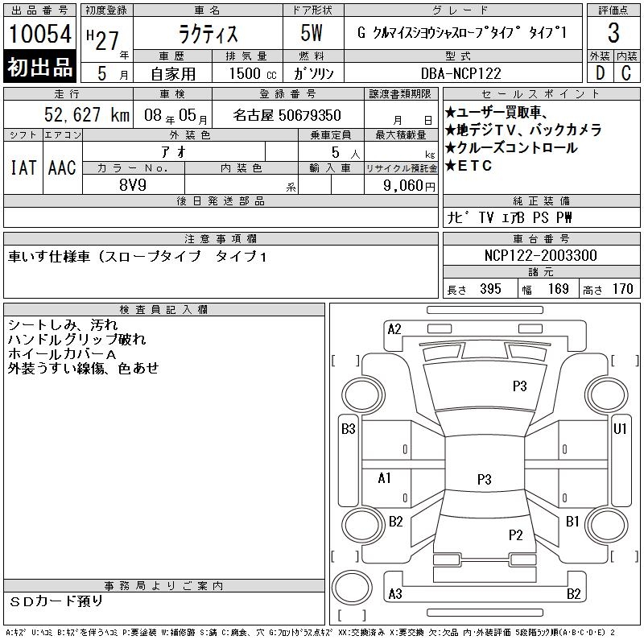Select the 初出品 black label
The height and width of the screenshot is (644, 644).
pyautogui.click(x=39, y=67)
